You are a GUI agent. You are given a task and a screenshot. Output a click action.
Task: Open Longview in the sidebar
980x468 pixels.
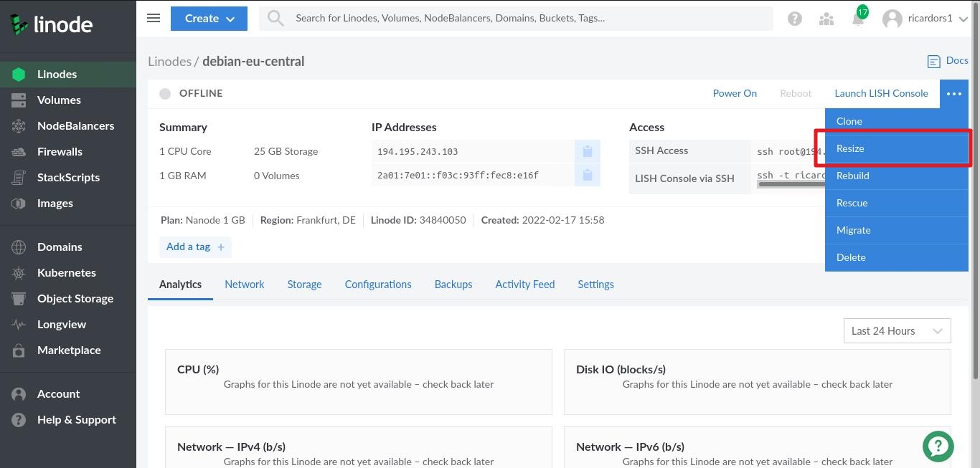point(68,325)
